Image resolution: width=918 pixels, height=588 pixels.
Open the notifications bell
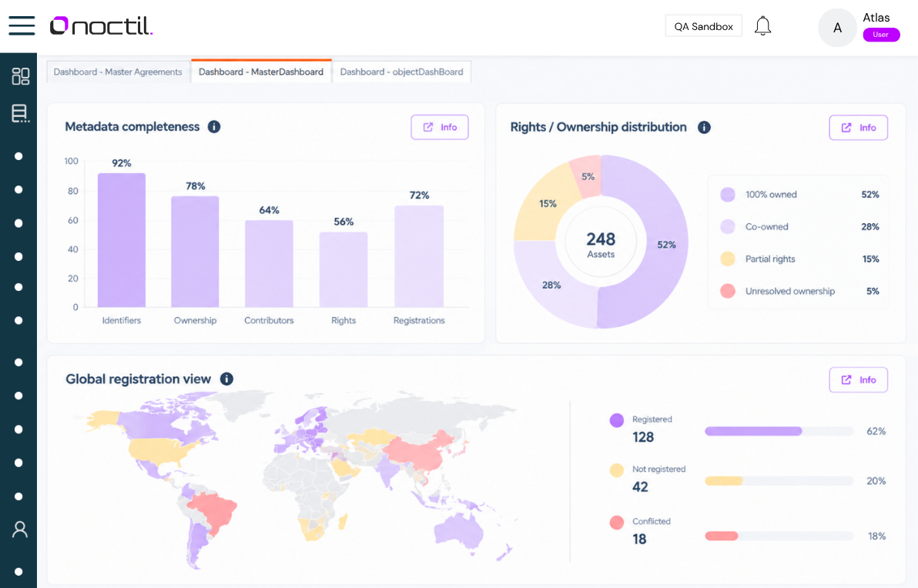[762, 26]
